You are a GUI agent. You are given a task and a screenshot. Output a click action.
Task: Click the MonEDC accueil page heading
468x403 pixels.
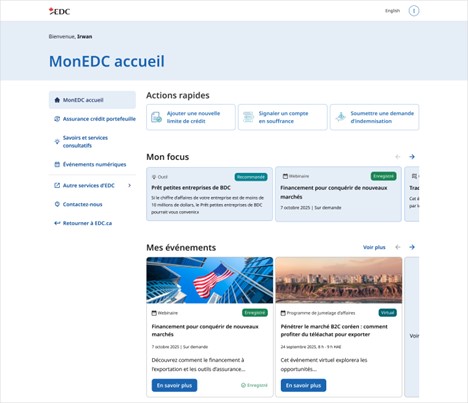point(107,61)
